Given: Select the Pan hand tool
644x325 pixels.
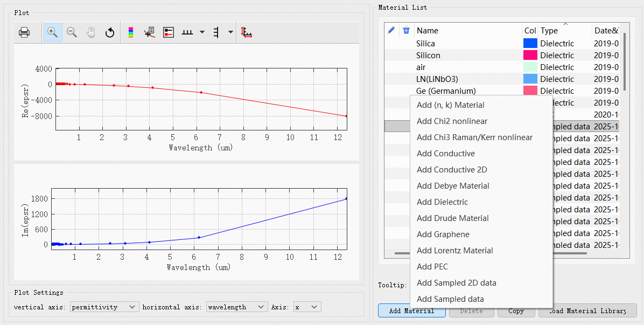Looking at the screenshot, I should point(90,32).
